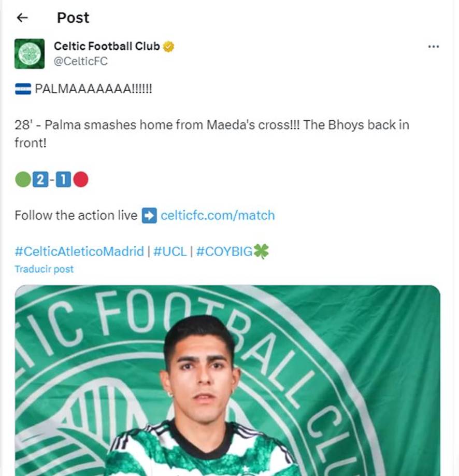Click the back arrow to leave the post

(x=23, y=18)
